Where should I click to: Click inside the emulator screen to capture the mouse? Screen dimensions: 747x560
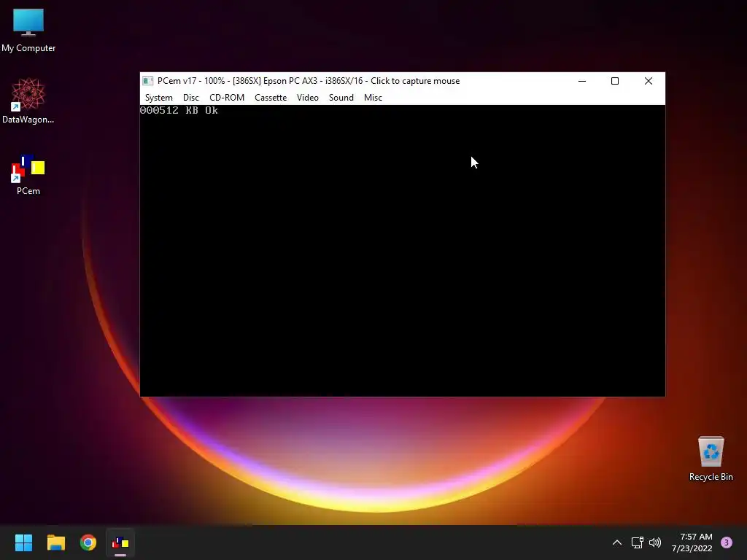402,251
